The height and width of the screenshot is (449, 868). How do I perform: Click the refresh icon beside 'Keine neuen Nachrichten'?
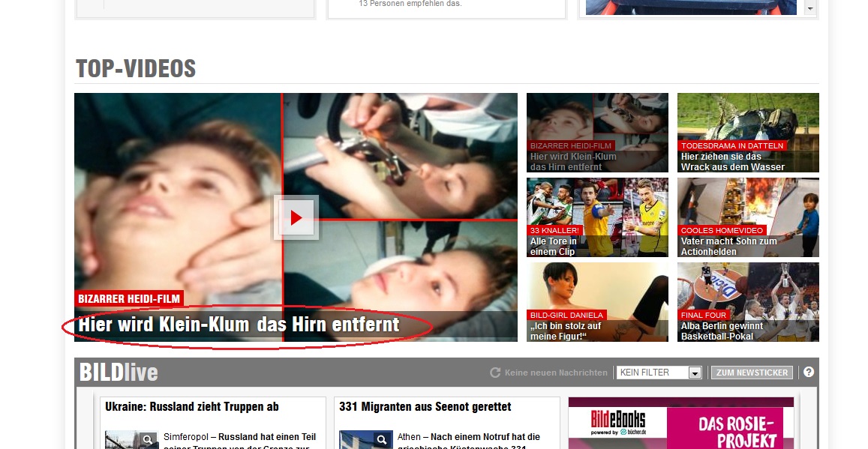pos(495,373)
